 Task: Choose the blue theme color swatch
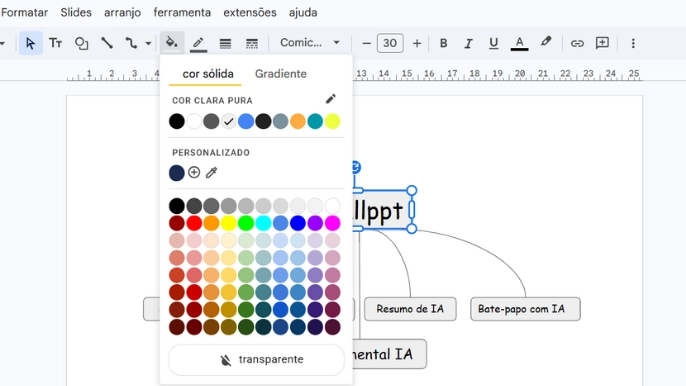tap(246, 121)
